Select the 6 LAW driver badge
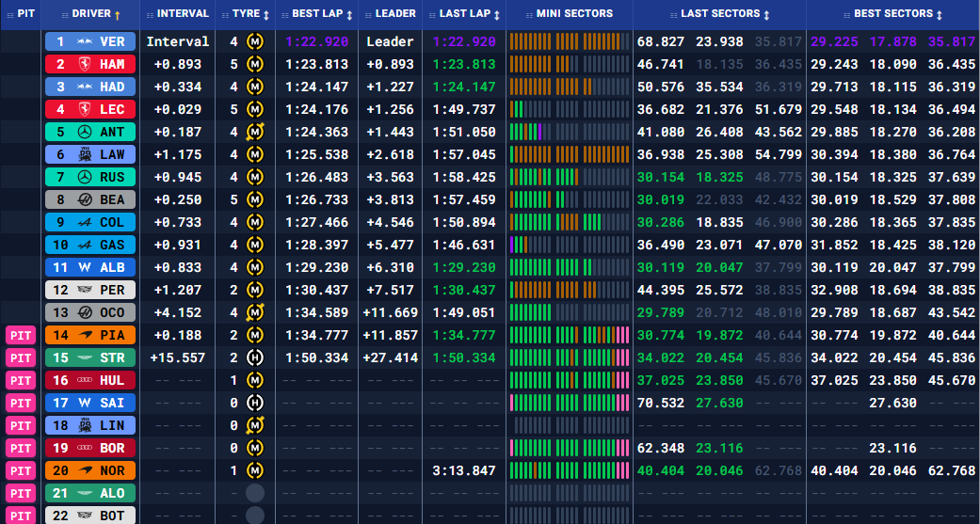The height and width of the screenshot is (524, 980). [89, 154]
